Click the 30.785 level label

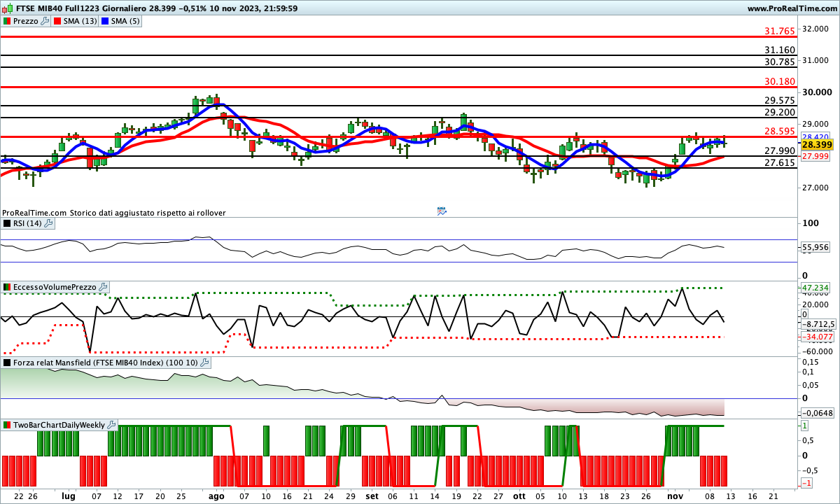[780, 62]
